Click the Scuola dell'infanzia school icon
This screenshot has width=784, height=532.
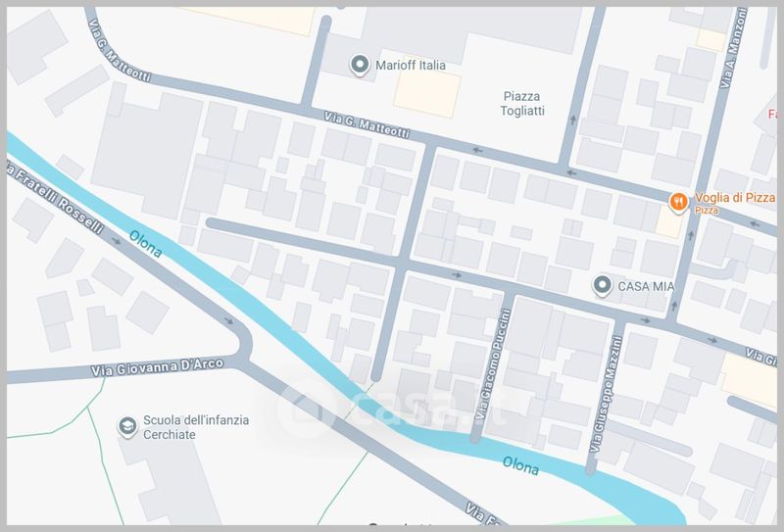click(x=127, y=427)
